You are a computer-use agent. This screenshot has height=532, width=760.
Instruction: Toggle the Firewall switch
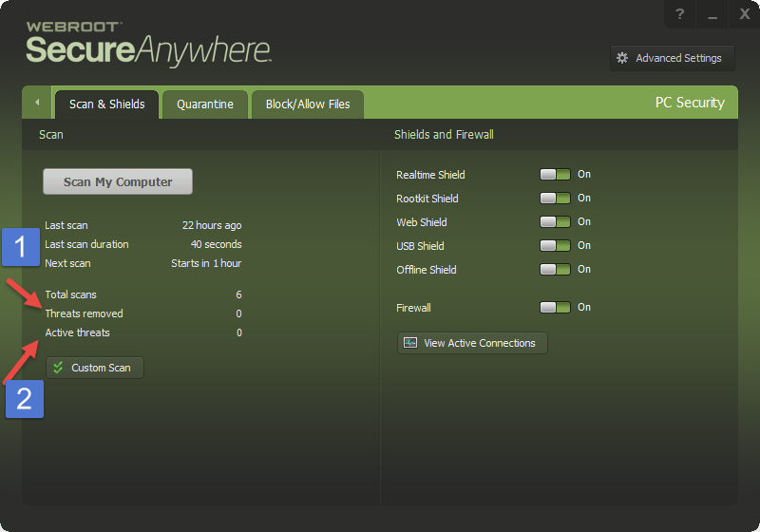(555, 307)
